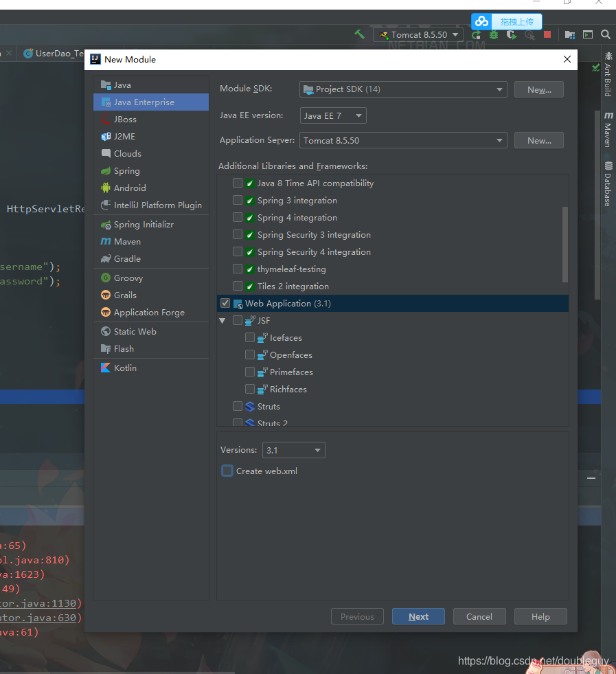Open Versions 3.1 dropdown
This screenshot has width=616, height=674.
[294, 450]
